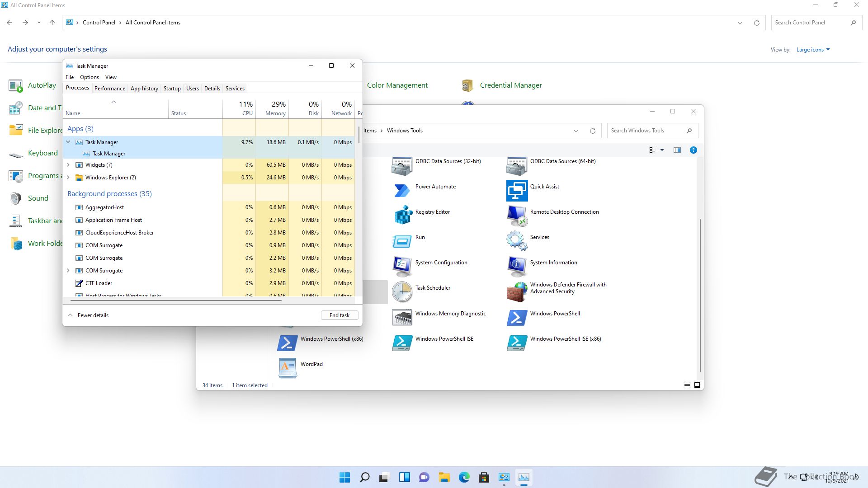Image resolution: width=868 pixels, height=488 pixels.
Task: Refresh the Control Panel window
Action: 756,23
